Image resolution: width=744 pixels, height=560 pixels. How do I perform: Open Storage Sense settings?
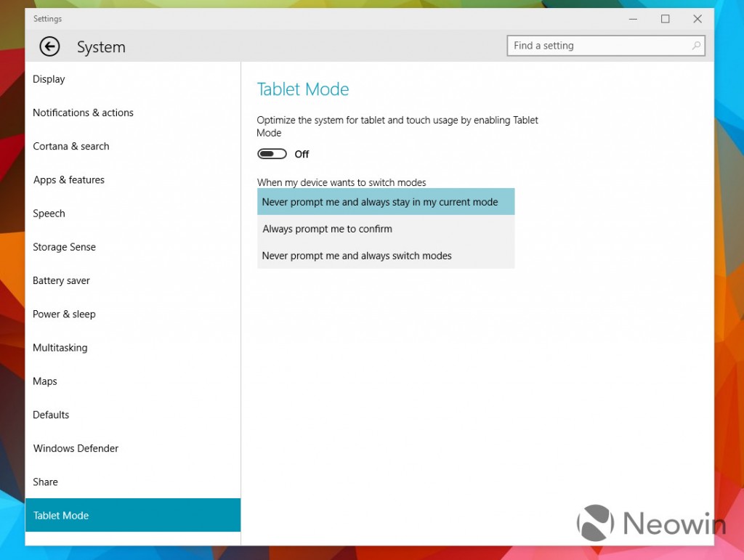[x=64, y=247]
